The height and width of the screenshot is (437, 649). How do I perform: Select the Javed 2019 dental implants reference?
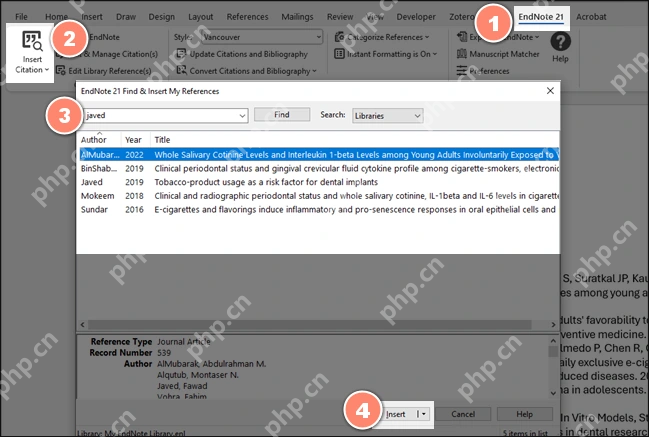click(x=319, y=182)
